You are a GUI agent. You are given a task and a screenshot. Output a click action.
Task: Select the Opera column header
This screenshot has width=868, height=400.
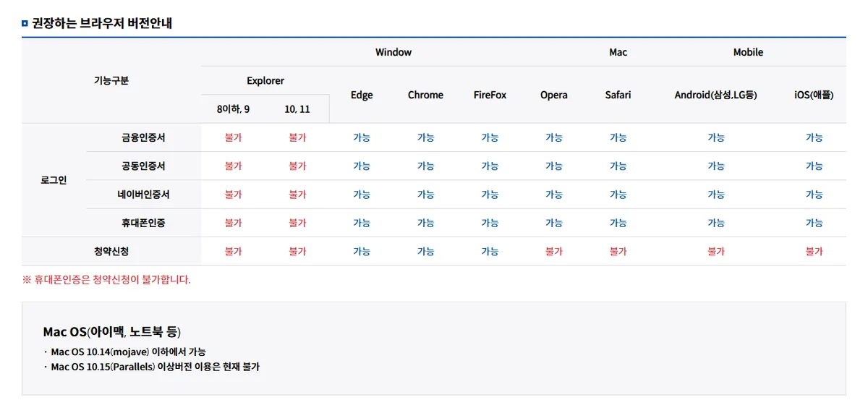[554, 95]
